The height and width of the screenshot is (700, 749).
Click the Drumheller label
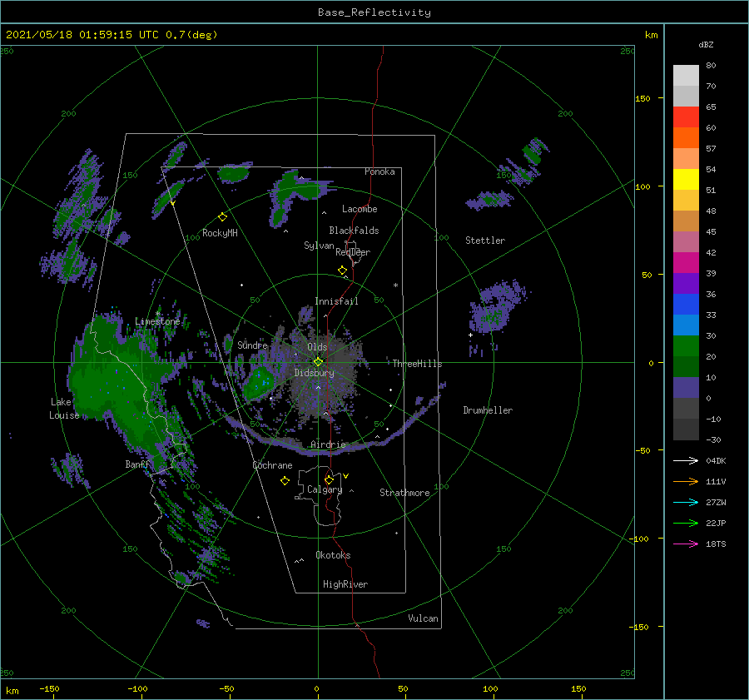click(488, 410)
